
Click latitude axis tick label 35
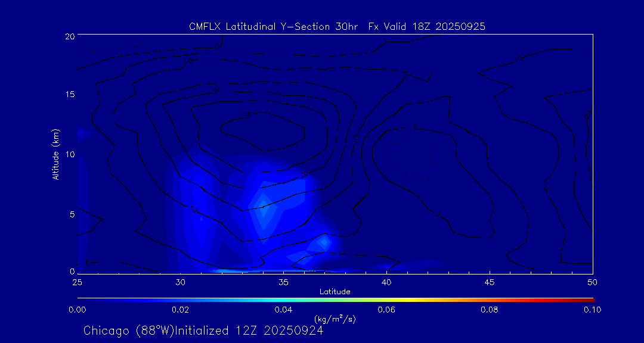pos(283,282)
